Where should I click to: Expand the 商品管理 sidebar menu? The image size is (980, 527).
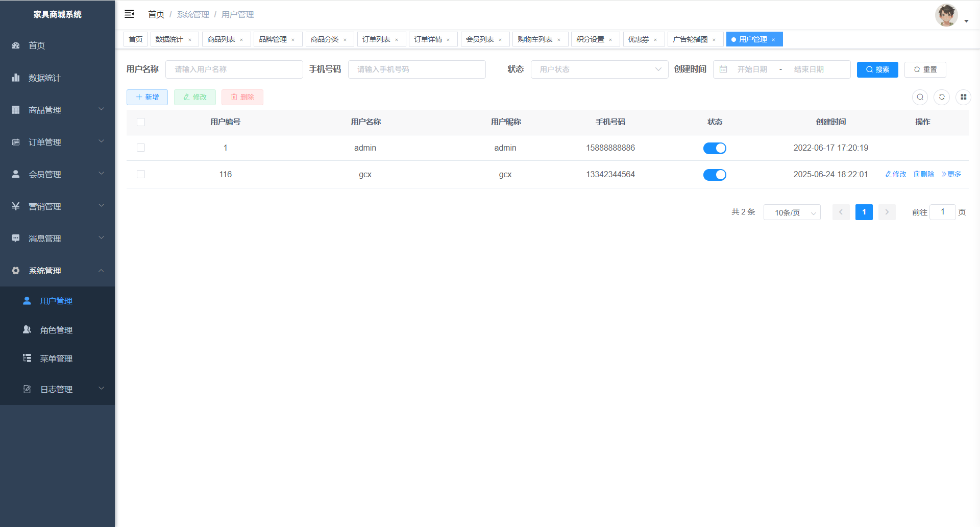click(57, 110)
